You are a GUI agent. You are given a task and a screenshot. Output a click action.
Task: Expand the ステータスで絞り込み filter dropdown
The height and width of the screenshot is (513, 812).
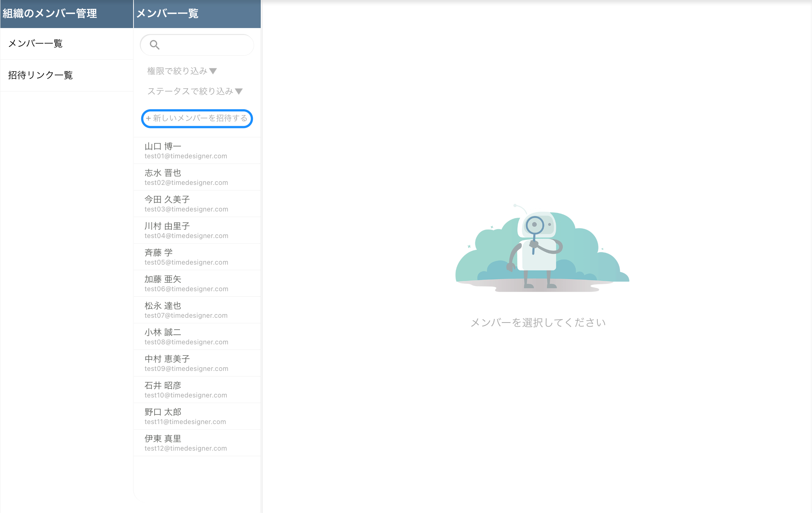click(x=195, y=91)
